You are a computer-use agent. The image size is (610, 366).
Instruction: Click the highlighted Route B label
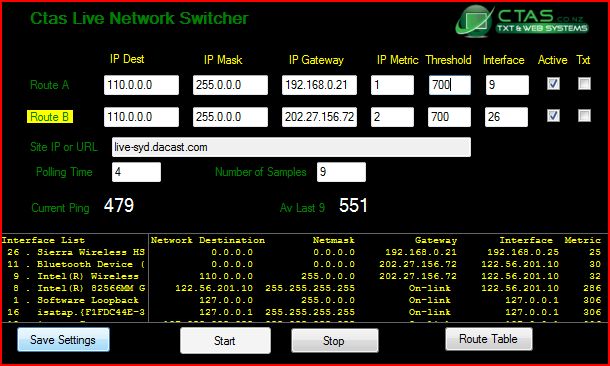point(50,117)
